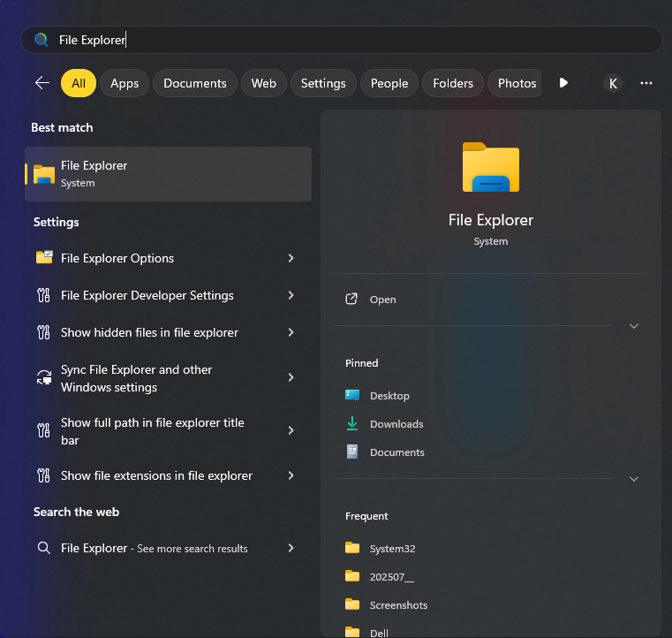Click the System32 folder icon
The image size is (672, 638).
(x=352, y=548)
